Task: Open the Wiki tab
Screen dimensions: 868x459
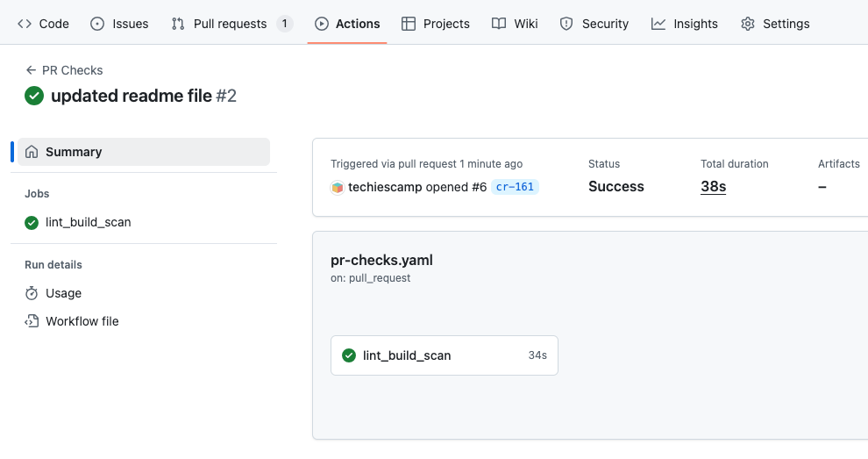Action: click(516, 24)
